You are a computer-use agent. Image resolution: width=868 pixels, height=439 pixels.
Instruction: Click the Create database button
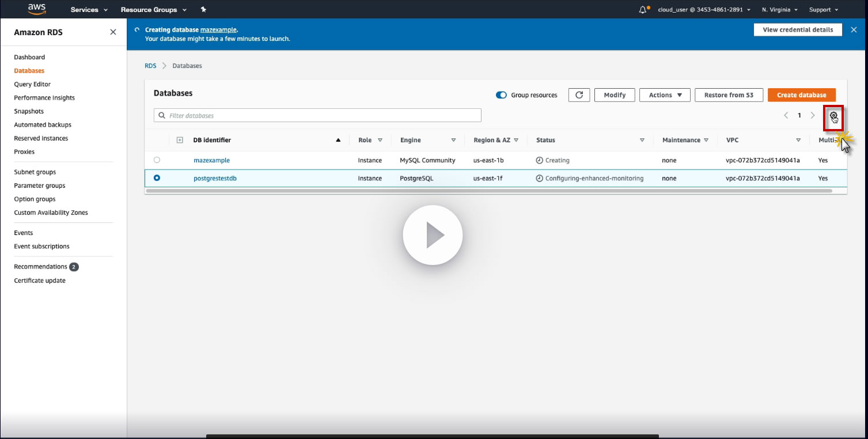pos(801,95)
